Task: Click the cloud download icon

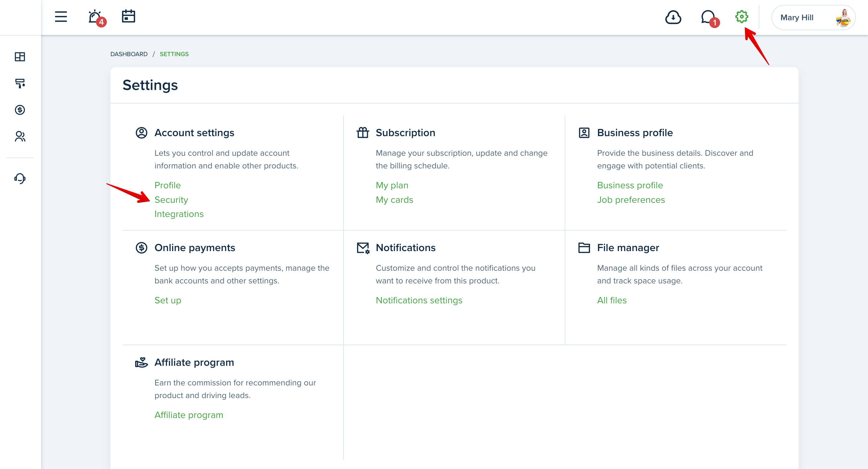Action: (673, 17)
